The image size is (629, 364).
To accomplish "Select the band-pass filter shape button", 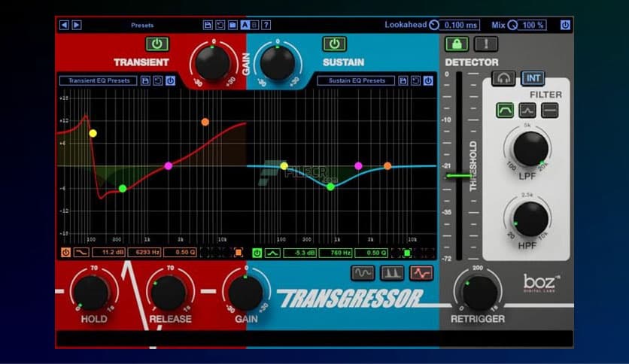I will click(505, 111).
